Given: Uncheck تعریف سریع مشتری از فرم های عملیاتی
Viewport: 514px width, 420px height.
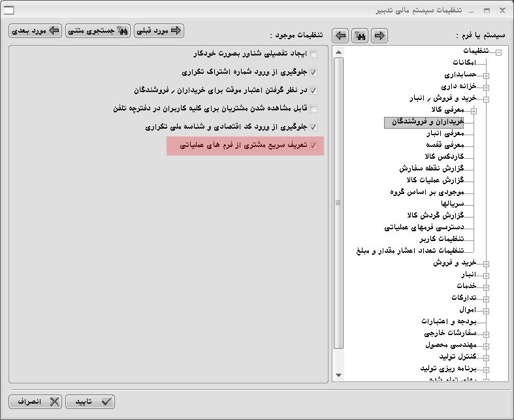Looking at the screenshot, I should [313, 145].
